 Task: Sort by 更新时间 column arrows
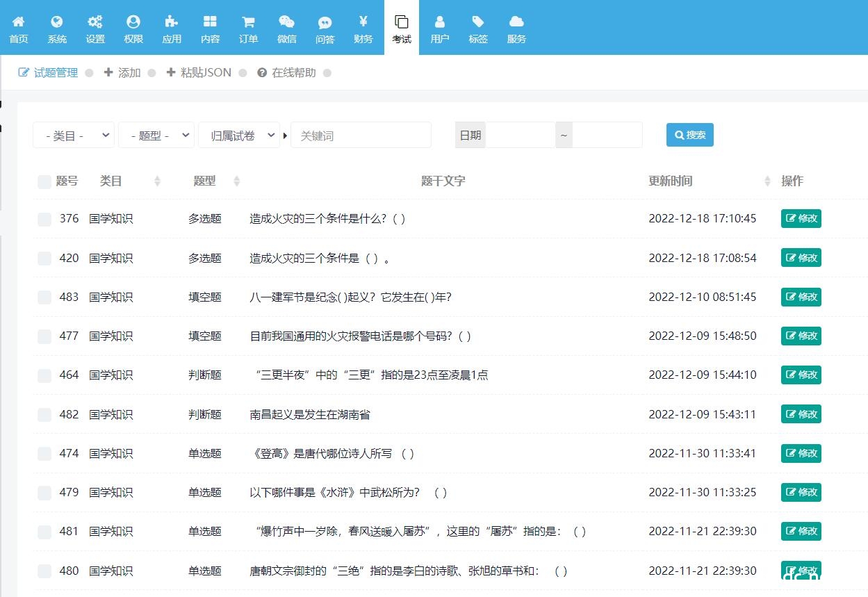pyautogui.click(x=767, y=181)
